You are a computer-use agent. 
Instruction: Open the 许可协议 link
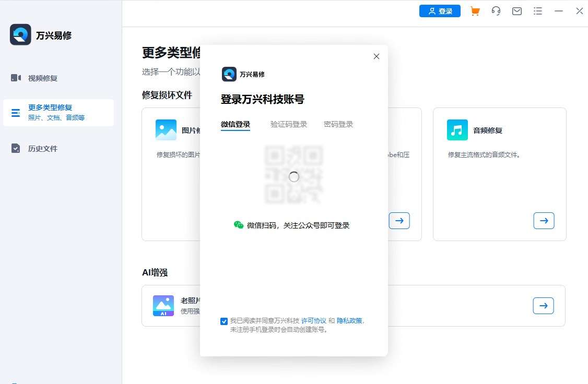click(314, 321)
